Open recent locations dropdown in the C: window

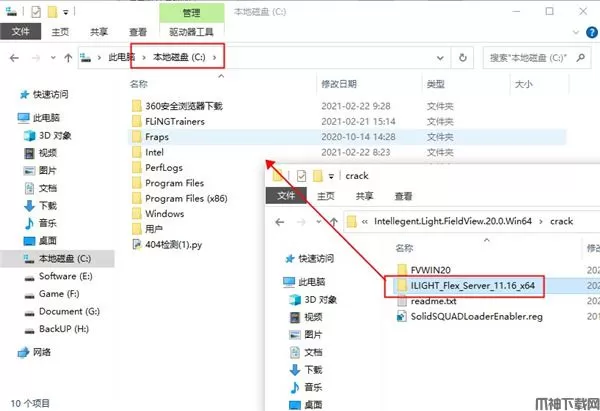pyautogui.click(x=53, y=58)
